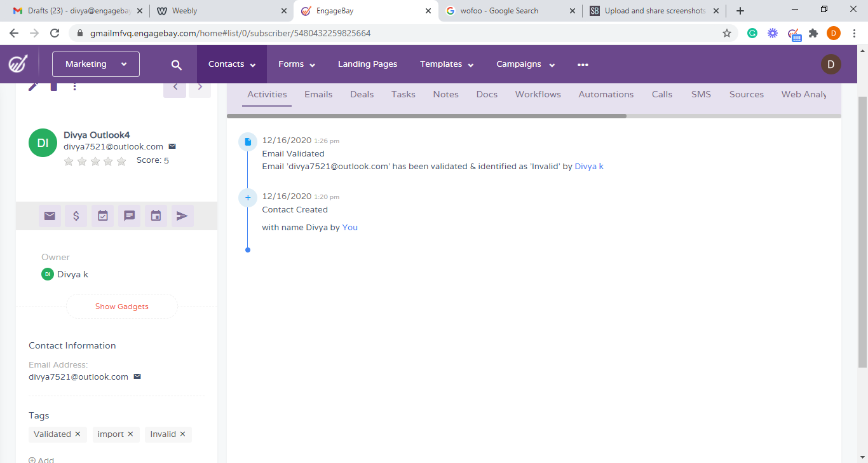Open the search magnifier in navbar
Screen dimensions: 868x463
[177, 65]
